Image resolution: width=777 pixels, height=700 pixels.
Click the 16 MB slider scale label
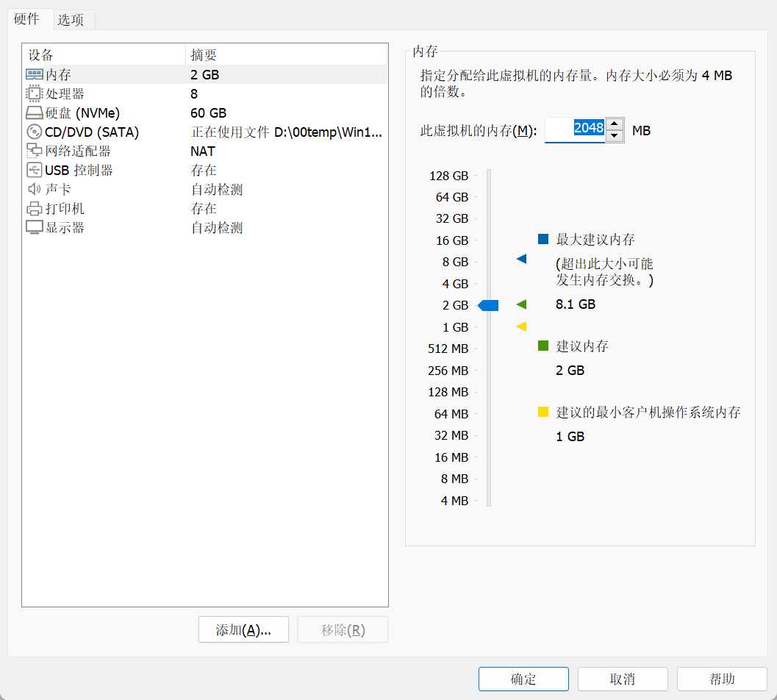click(x=451, y=457)
